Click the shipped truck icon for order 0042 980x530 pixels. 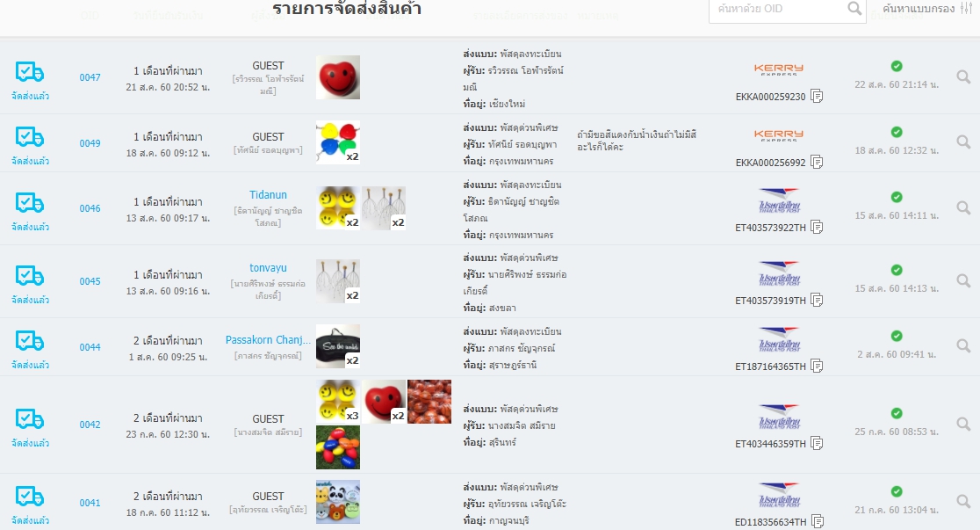point(29,419)
